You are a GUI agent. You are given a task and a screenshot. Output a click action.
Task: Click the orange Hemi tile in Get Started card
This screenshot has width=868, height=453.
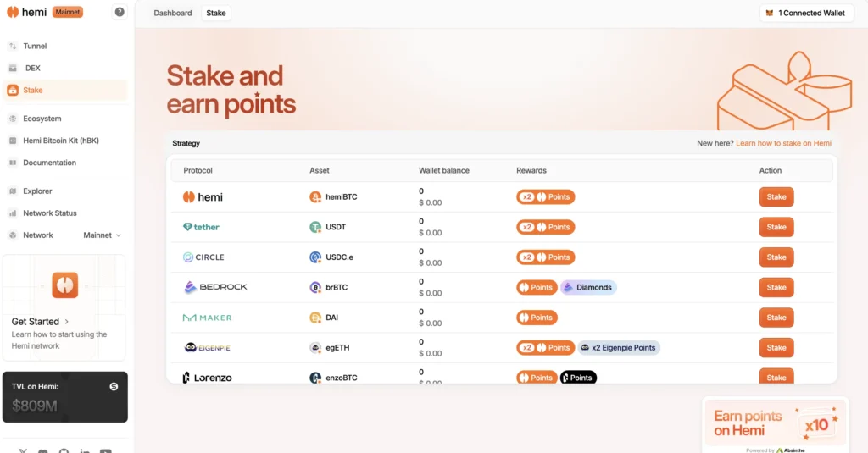click(64, 285)
